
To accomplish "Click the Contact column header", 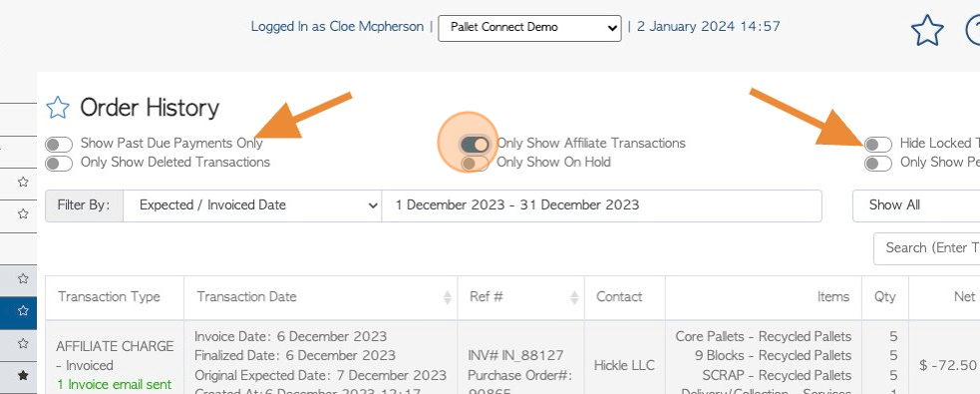I will tap(619, 297).
